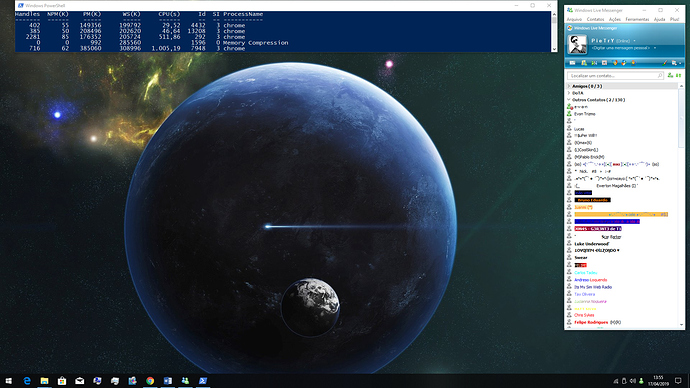Open the Arquivo menu
690x388 pixels.
click(x=574, y=19)
